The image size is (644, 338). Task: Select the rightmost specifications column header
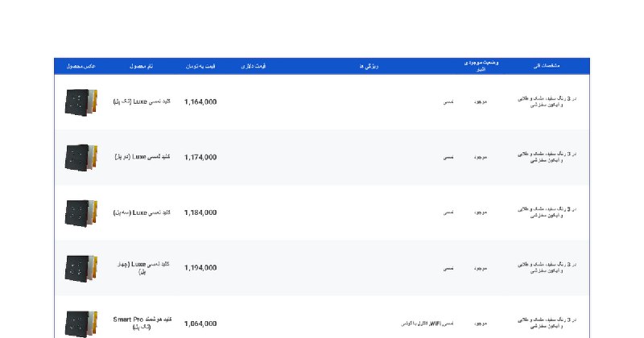pos(547,66)
